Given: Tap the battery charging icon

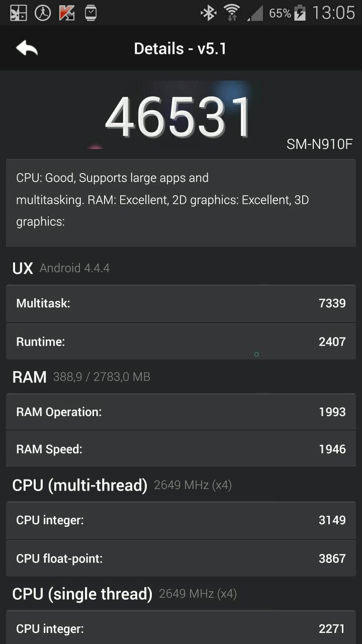Looking at the screenshot, I should tap(300, 13).
